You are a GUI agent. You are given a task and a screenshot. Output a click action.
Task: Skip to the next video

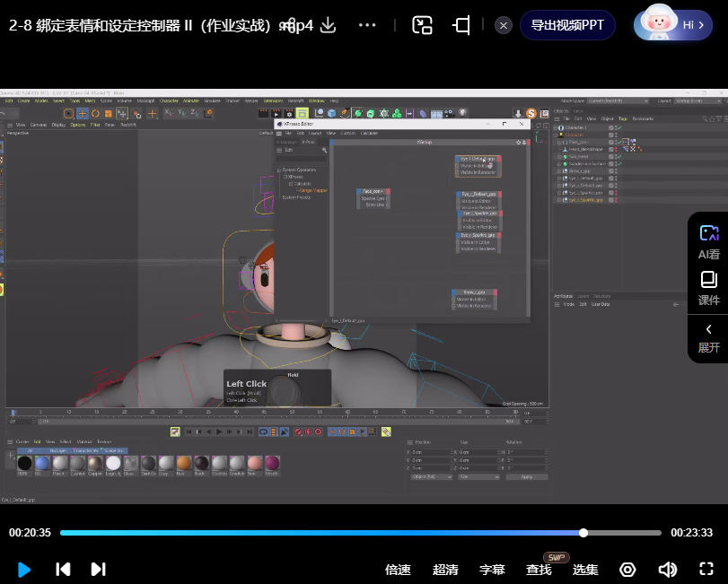[x=98, y=569]
